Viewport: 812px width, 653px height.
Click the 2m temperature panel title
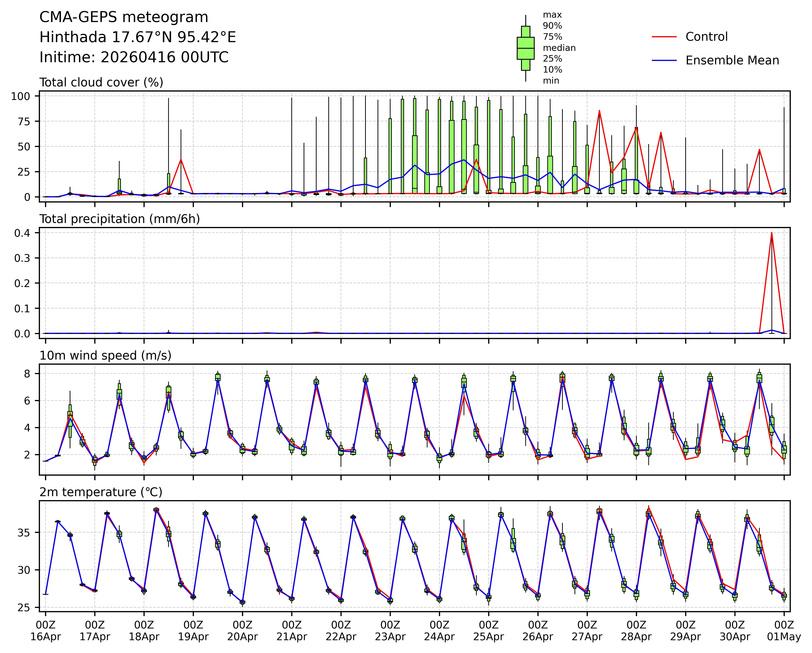coord(101,492)
